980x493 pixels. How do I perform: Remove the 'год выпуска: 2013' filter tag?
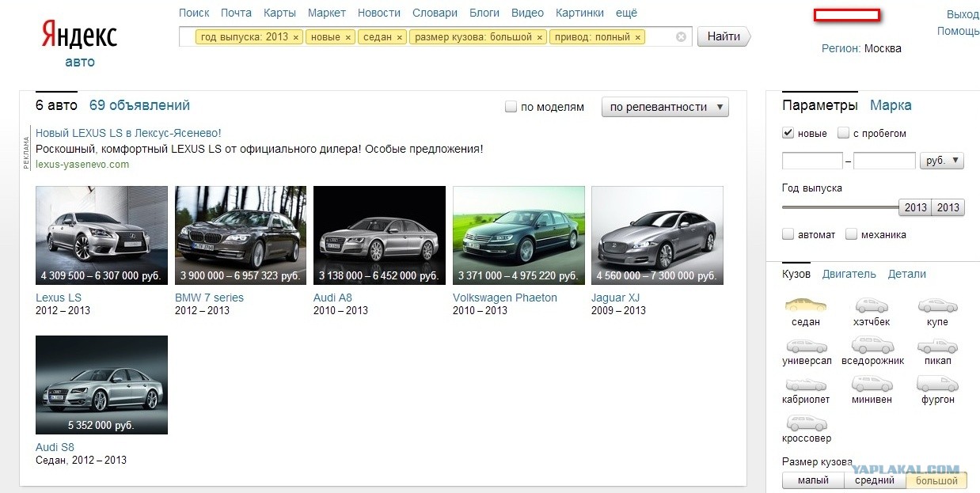click(296, 37)
